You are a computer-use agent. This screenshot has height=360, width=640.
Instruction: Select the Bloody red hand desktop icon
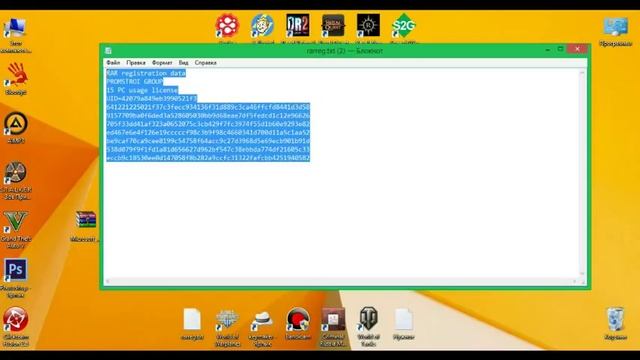(16, 74)
